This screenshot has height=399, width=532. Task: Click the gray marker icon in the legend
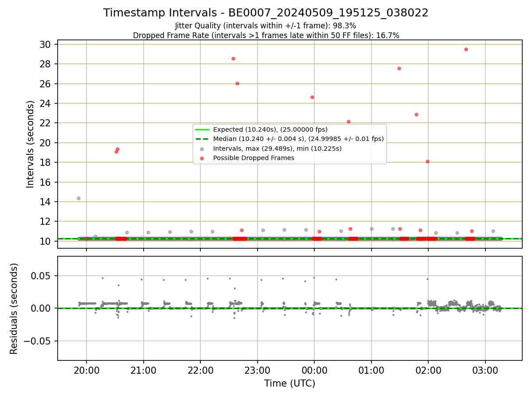tap(202, 149)
